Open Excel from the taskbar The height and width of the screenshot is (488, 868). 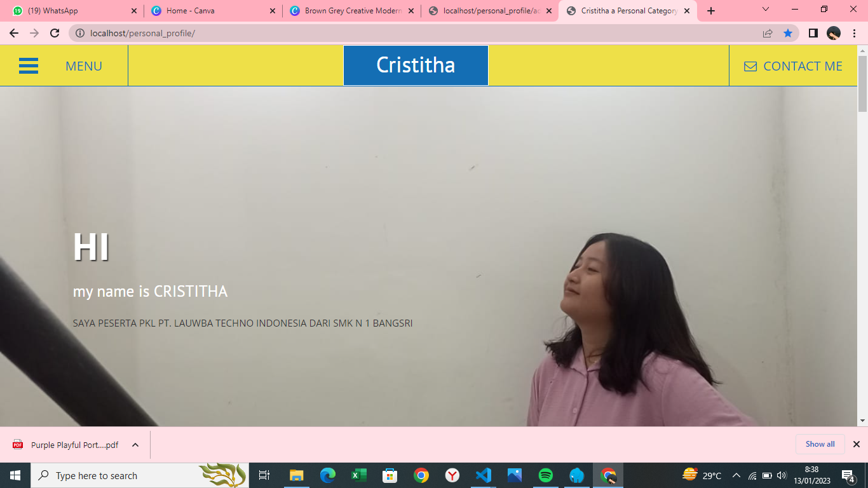pos(359,475)
